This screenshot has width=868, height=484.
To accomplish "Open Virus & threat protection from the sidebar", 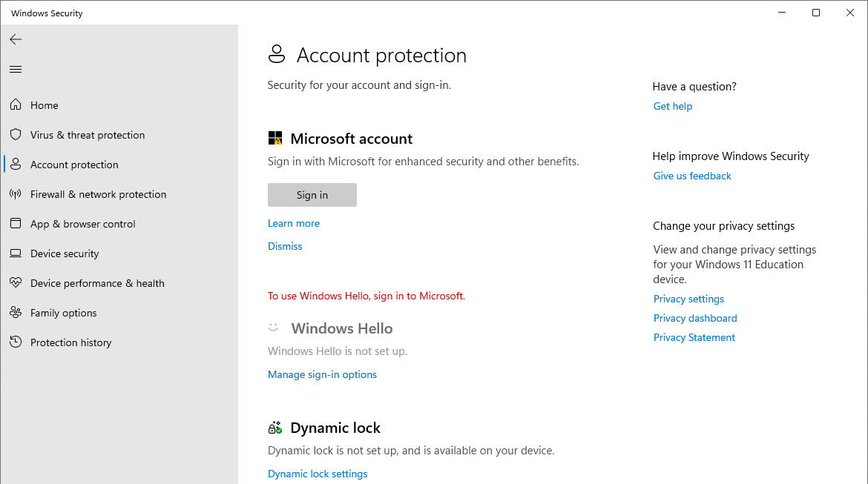I will pyautogui.click(x=87, y=134).
